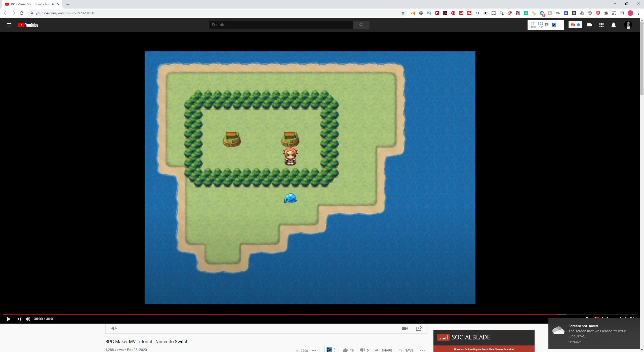644x352 pixels.
Task: Open the 720p download option
Action: (x=302, y=350)
